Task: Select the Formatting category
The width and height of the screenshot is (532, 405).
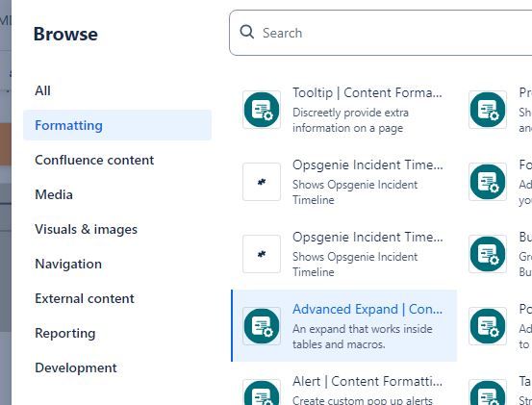Action: tap(117, 125)
